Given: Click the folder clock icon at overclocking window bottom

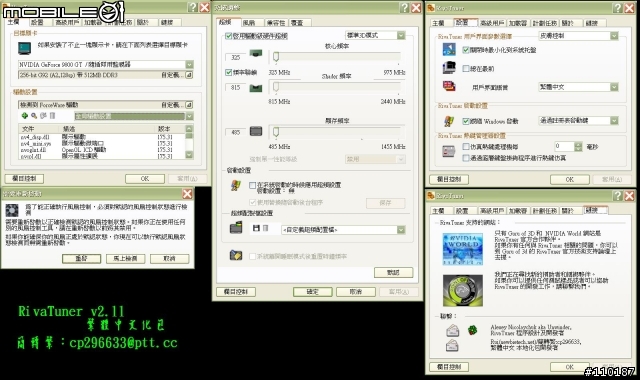Looking at the screenshot, I should click(236, 256).
